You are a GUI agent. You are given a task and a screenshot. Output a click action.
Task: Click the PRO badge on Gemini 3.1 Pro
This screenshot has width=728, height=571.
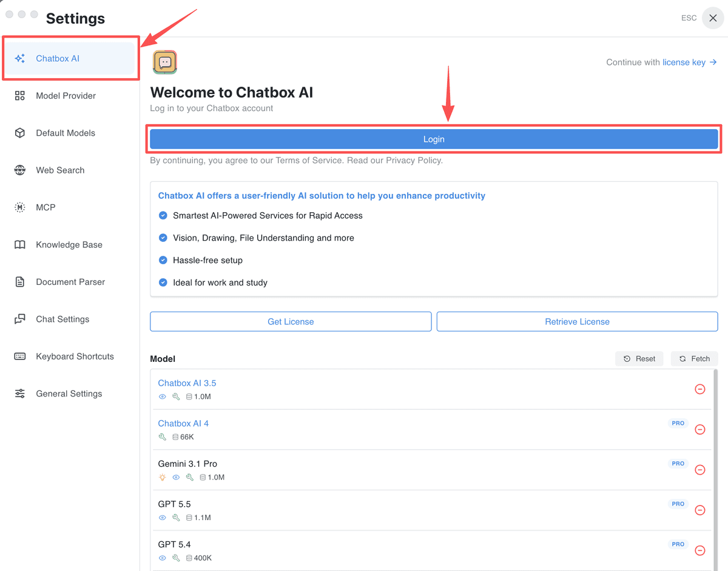pyautogui.click(x=678, y=464)
